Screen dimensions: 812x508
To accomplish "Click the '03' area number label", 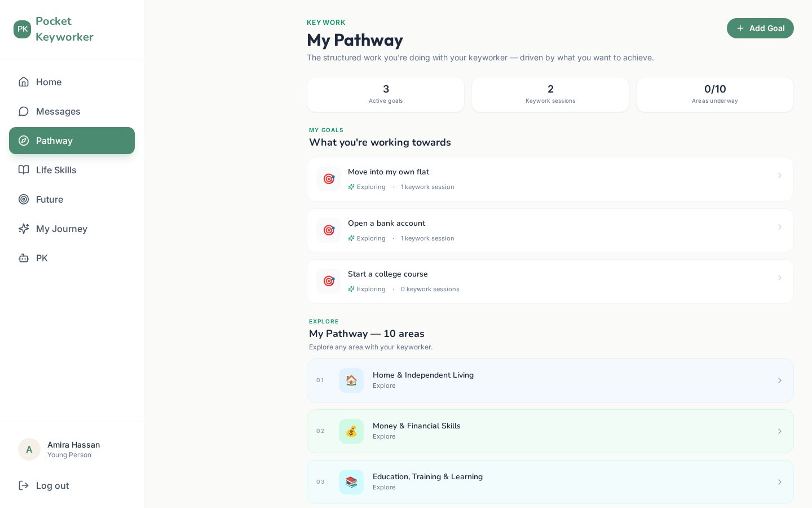I will click(320, 482).
